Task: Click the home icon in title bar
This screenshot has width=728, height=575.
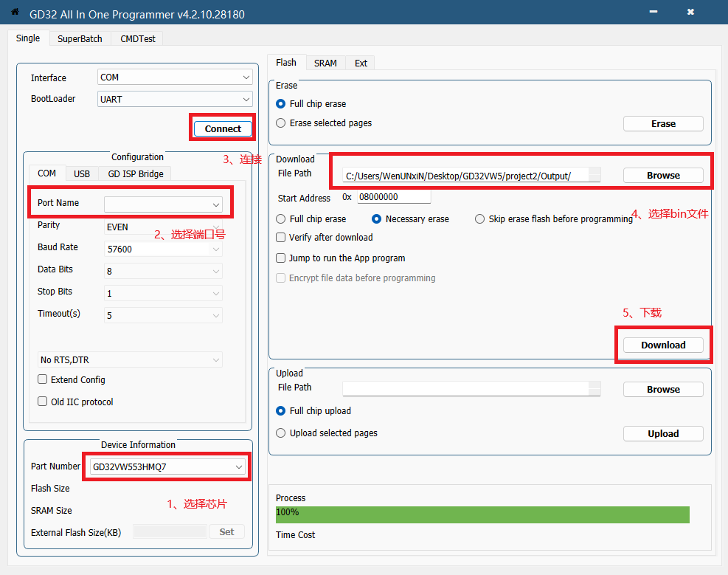Action: click(x=15, y=12)
